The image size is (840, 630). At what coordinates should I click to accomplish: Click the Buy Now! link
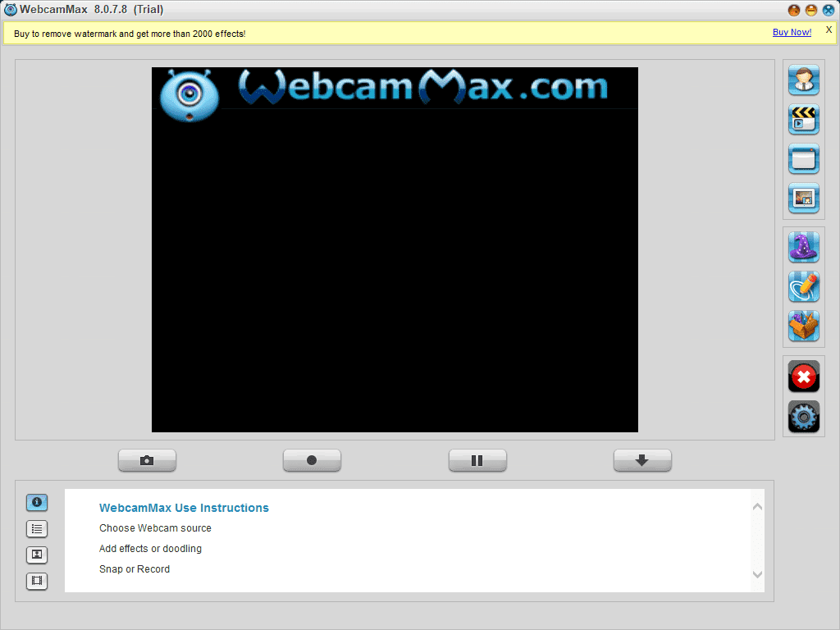(792, 32)
